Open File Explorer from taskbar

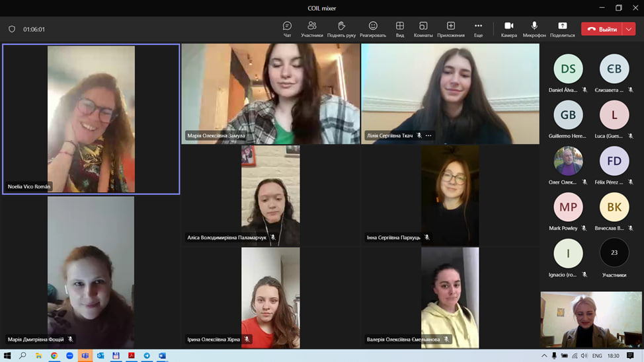click(x=38, y=355)
